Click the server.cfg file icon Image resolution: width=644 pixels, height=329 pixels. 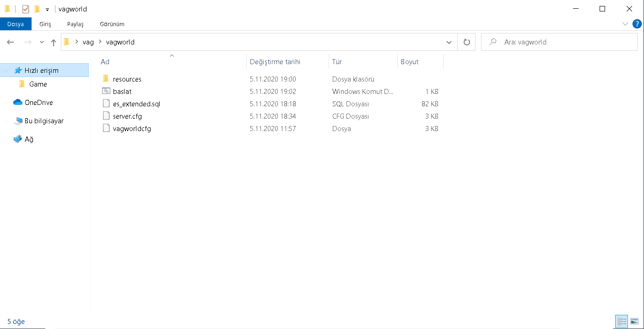click(x=106, y=116)
